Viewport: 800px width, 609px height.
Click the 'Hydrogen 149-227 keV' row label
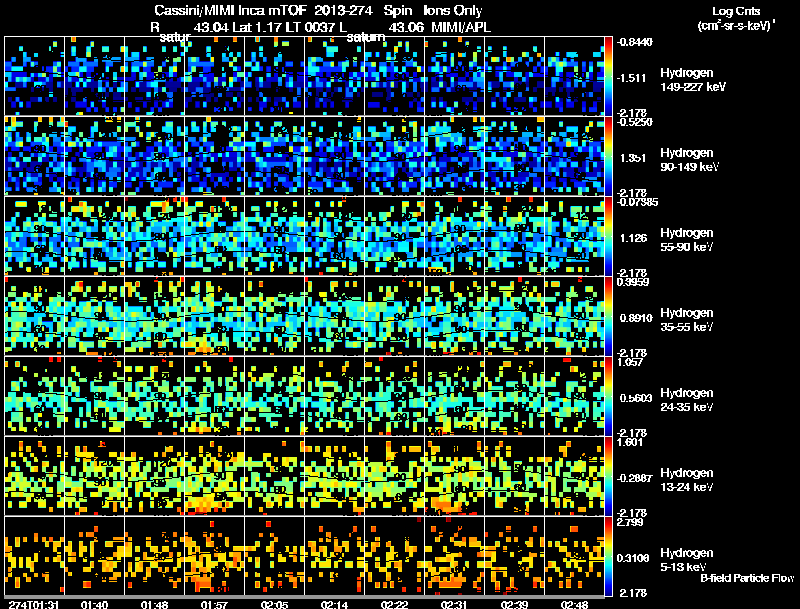[x=693, y=80]
